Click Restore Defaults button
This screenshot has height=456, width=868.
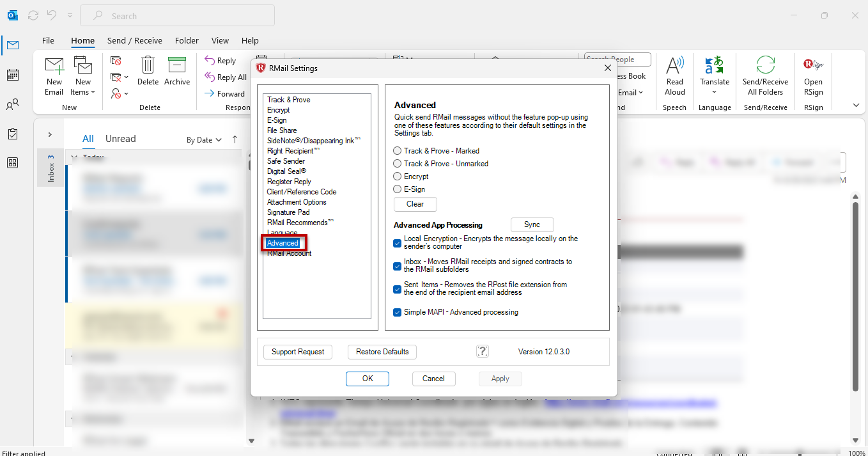382,352
